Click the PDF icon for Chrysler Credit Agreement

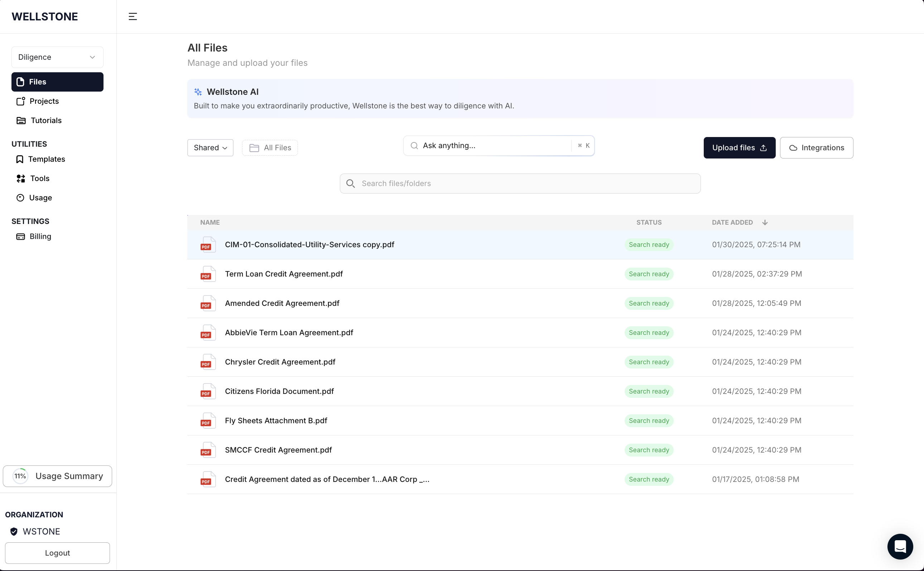pyautogui.click(x=207, y=362)
